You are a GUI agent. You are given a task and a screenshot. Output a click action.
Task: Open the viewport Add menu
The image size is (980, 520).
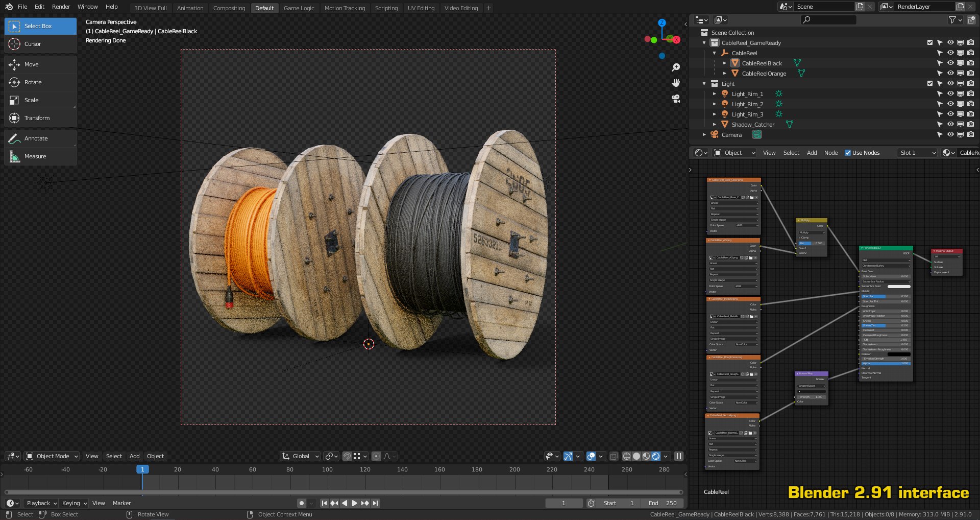tap(135, 456)
